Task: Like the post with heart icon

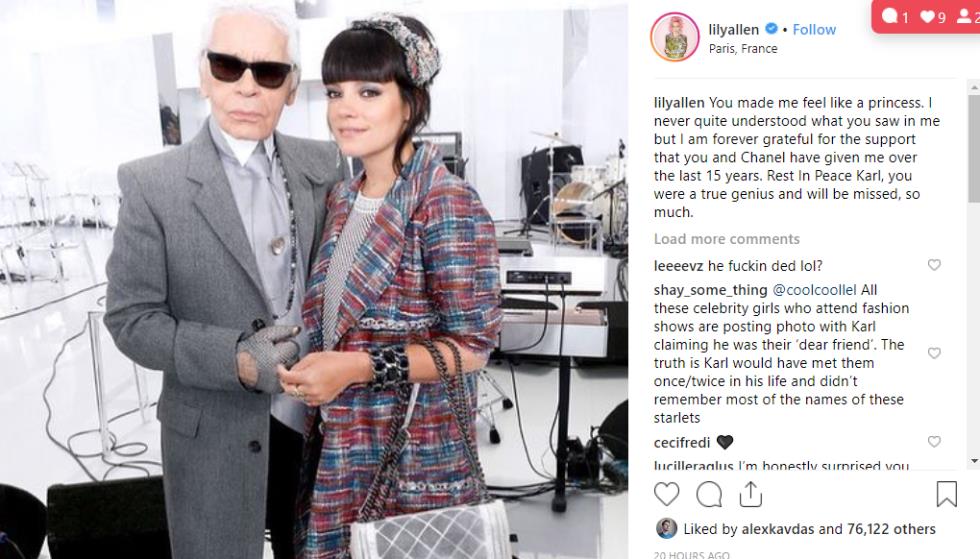Action: point(666,494)
